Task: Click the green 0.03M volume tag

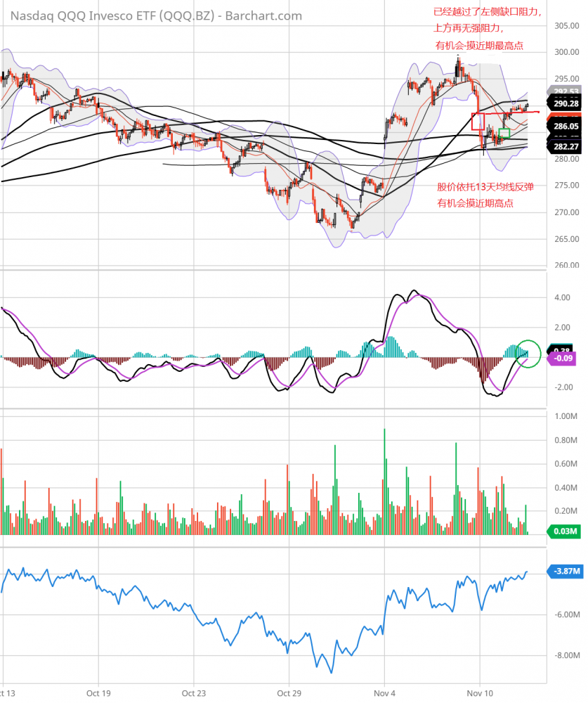Action: coord(564,531)
